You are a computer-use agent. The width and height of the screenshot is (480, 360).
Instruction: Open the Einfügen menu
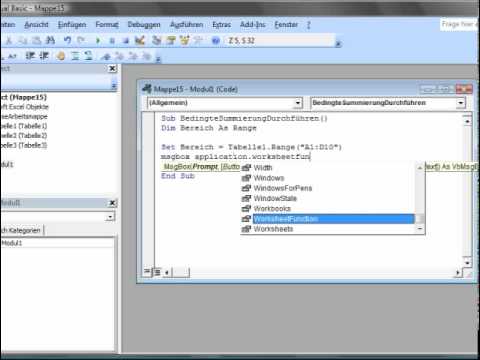(72, 25)
